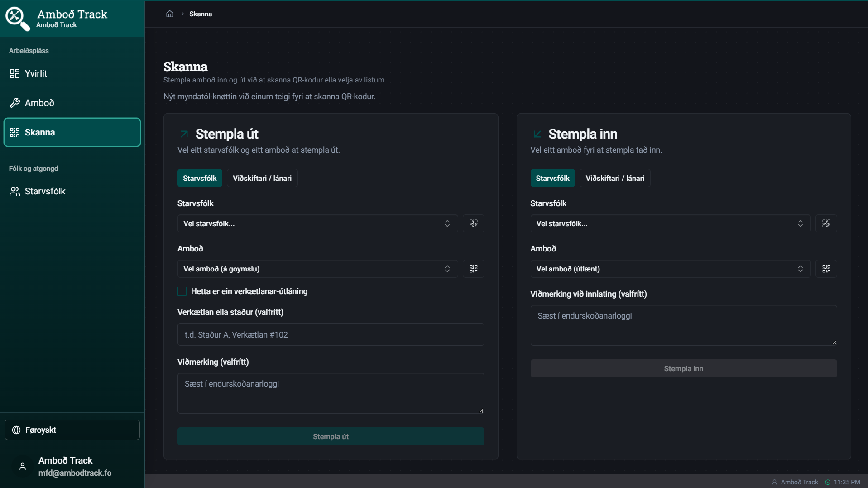This screenshot has width=868, height=488.
Task: Click the Stempla út submit button
Action: point(331,436)
